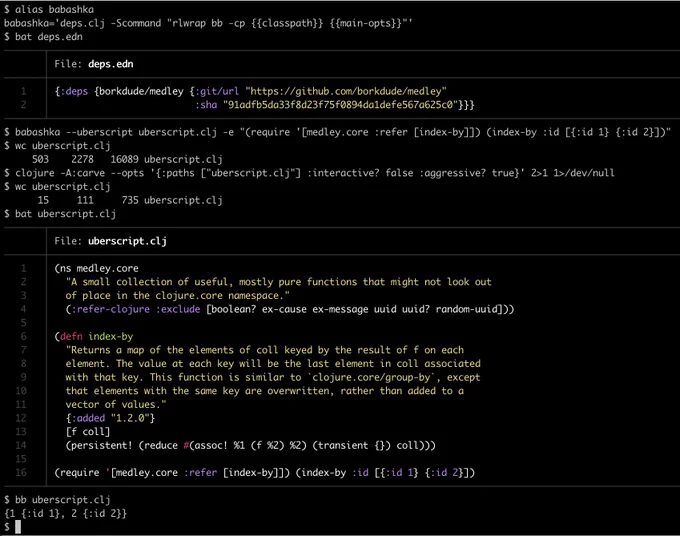Click the line 16 '(require' expression in uberscript.clj

click(265, 472)
